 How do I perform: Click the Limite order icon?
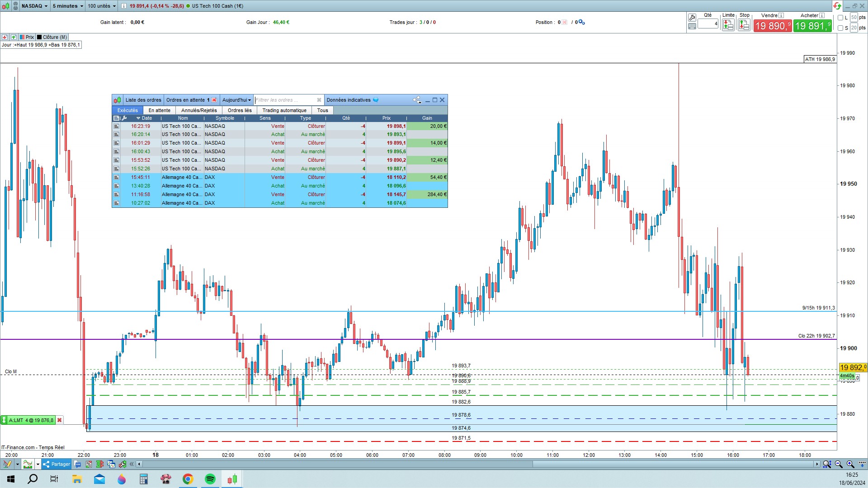coord(728,25)
